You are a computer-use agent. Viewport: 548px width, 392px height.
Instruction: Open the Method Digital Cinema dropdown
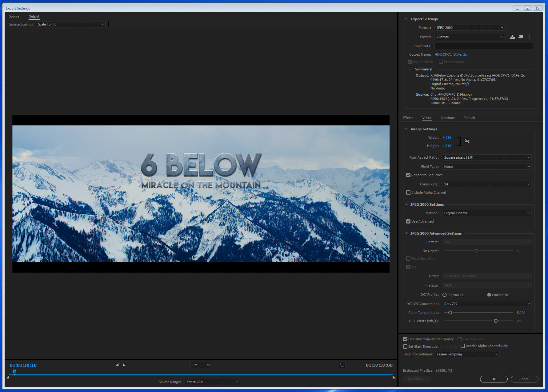[x=487, y=213]
